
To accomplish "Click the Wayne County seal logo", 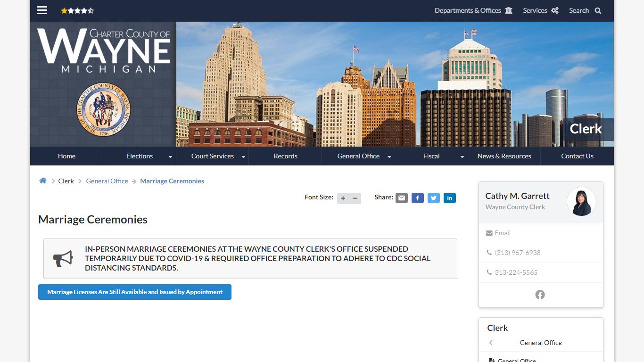I will pyautogui.click(x=103, y=110).
